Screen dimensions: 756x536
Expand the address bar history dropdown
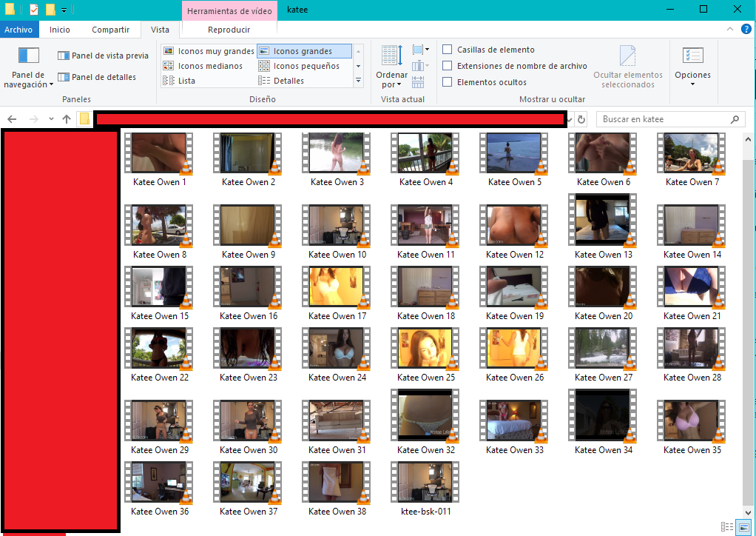point(570,119)
